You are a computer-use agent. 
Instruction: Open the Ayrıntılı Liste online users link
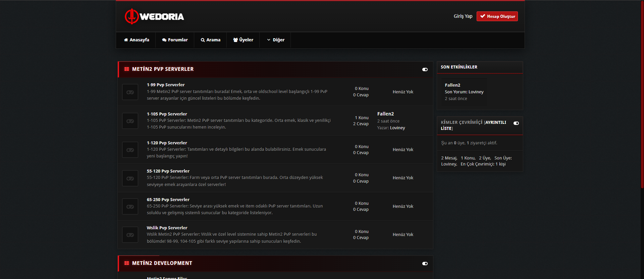474,125
